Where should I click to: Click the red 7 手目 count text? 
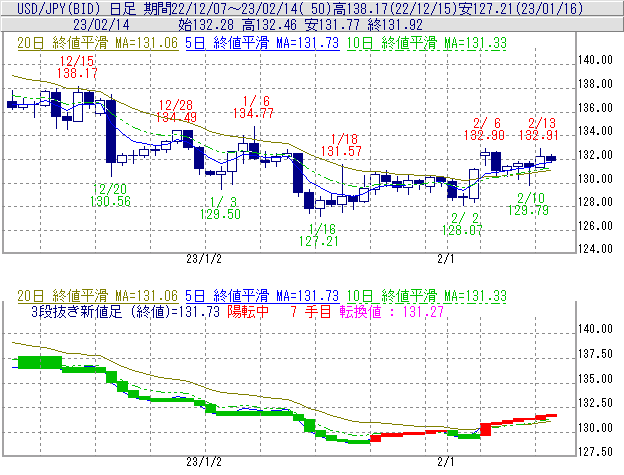(311, 311)
